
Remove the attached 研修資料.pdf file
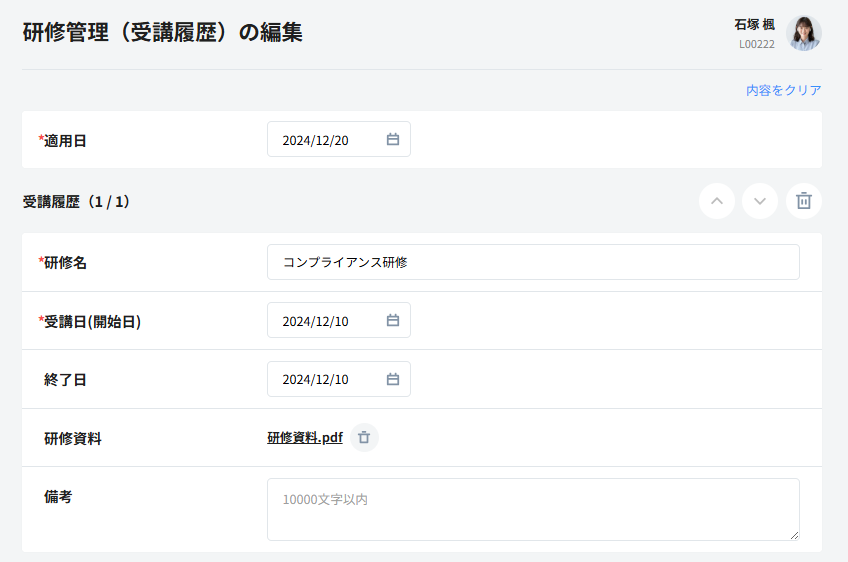click(x=364, y=438)
